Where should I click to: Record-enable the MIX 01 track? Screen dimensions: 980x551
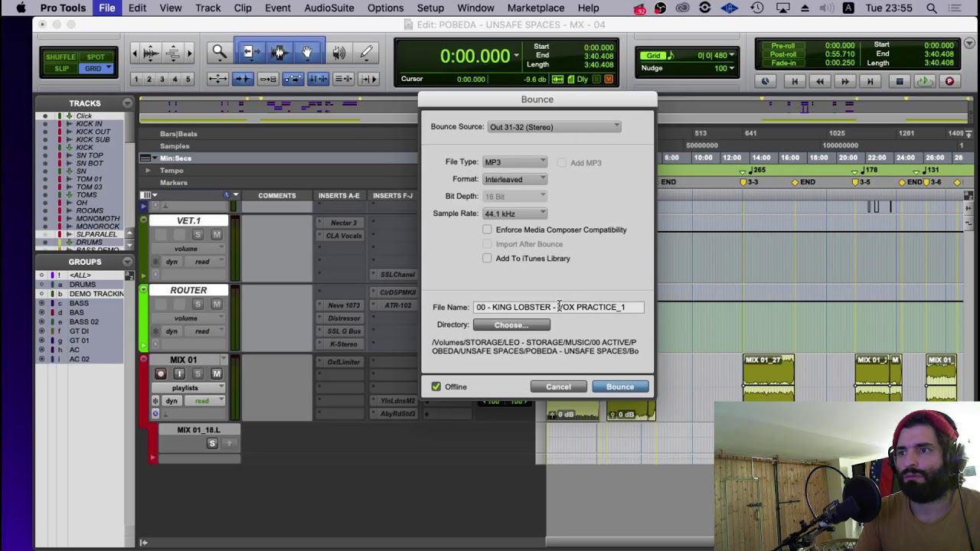(160, 373)
